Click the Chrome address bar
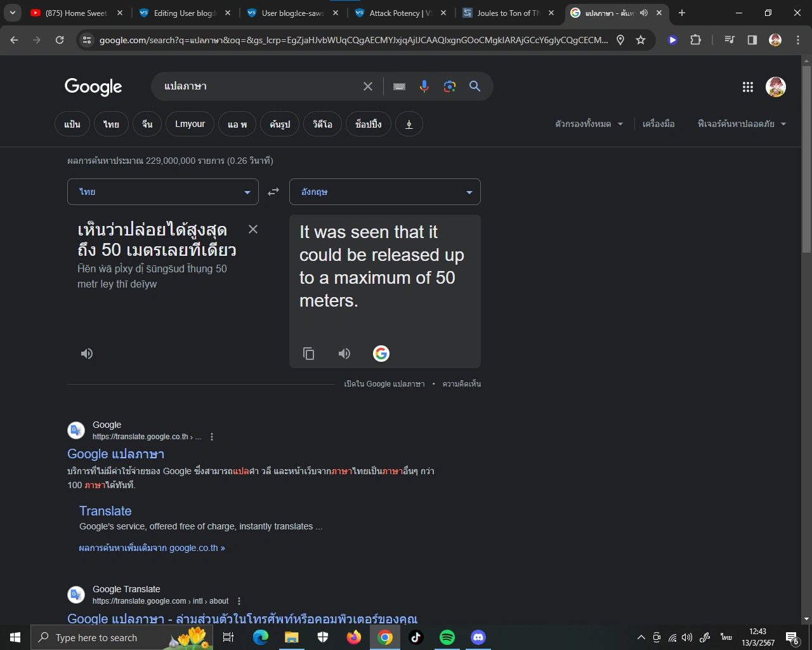The height and width of the screenshot is (650, 812). point(353,40)
